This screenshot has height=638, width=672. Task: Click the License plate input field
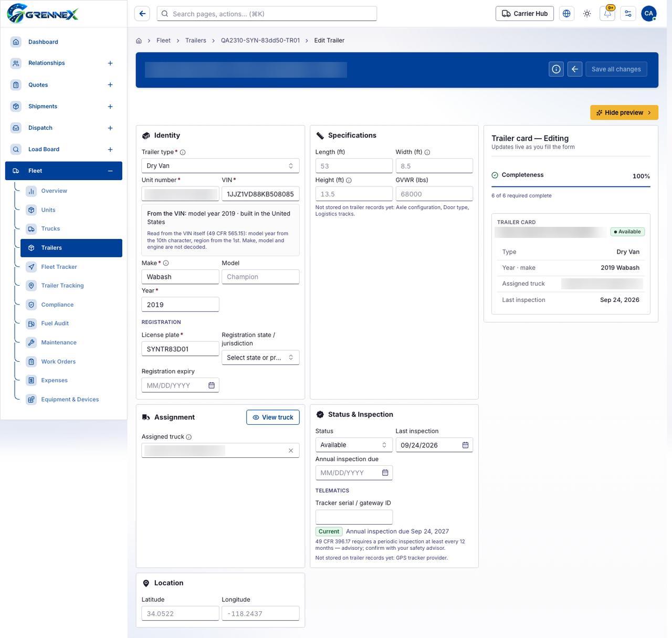tap(180, 349)
